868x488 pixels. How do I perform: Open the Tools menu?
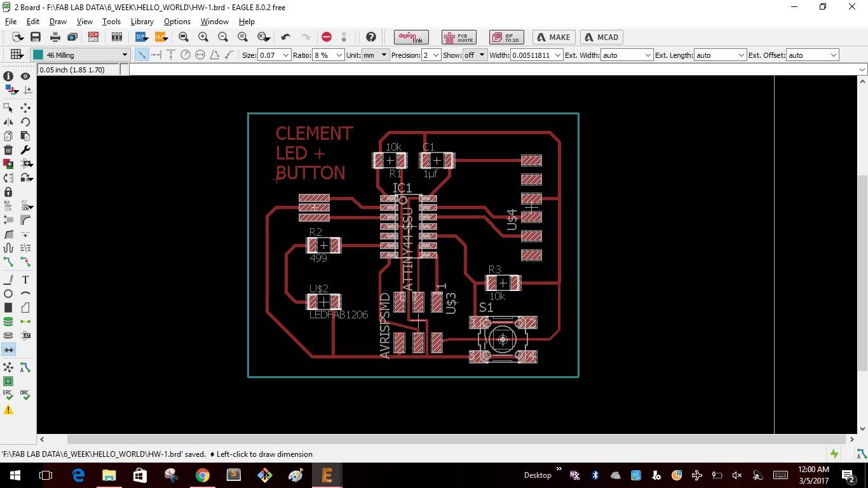[111, 21]
